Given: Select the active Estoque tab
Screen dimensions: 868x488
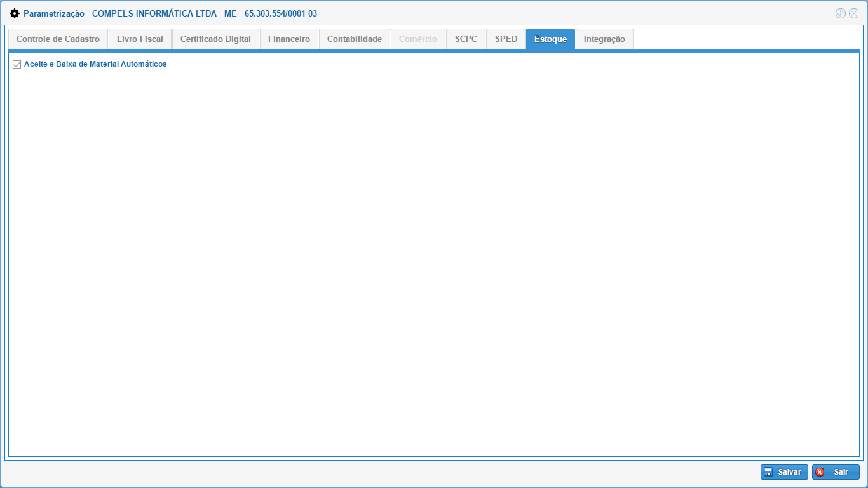Looking at the screenshot, I should click(x=550, y=39).
